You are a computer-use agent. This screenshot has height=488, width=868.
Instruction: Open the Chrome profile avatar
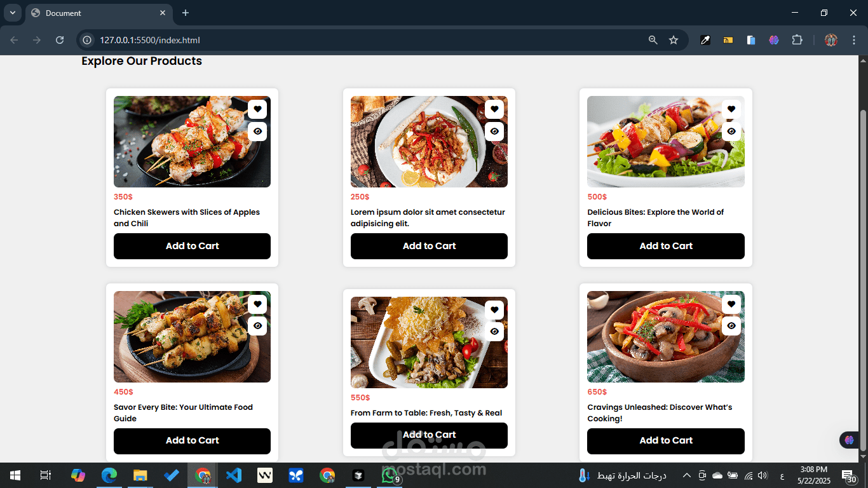[x=831, y=40]
